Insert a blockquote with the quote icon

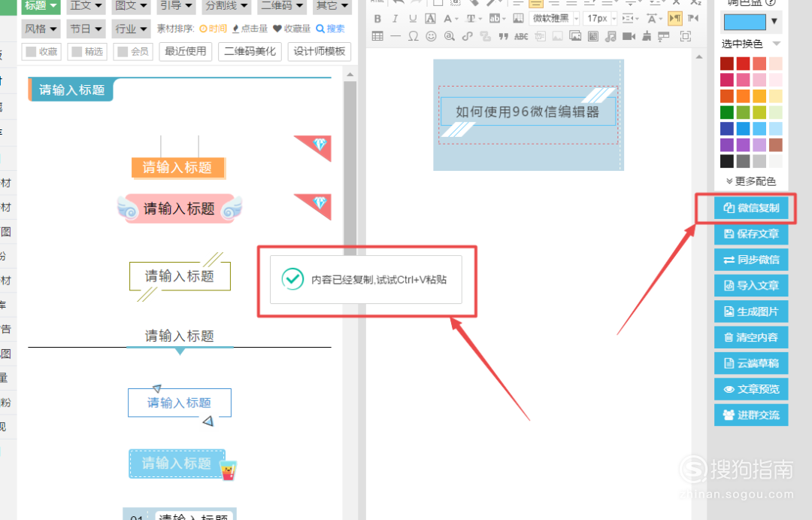503,36
